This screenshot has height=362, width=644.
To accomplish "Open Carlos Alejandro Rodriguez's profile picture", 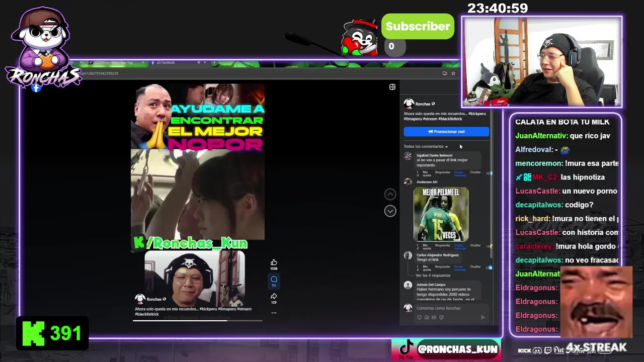I will pos(408,256).
